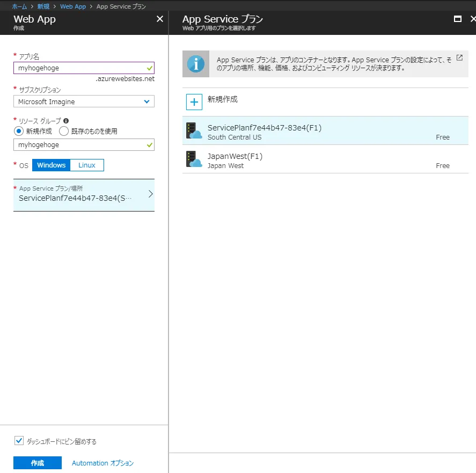Select the 既存のものを使用 radio button
The height and width of the screenshot is (473, 476).
coord(64,131)
